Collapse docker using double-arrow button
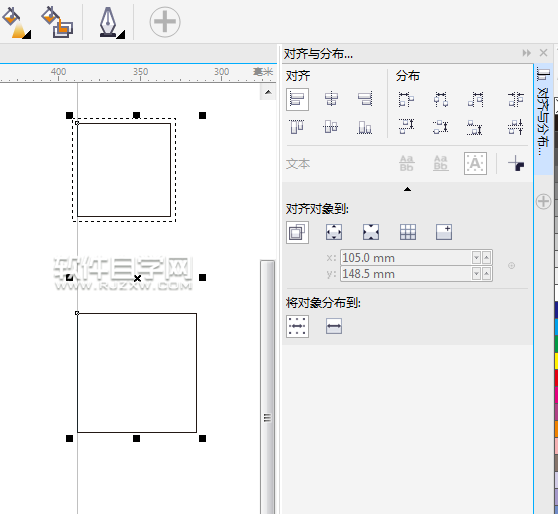The height and width of the screenshot is (514, 558). click(526, 53)
